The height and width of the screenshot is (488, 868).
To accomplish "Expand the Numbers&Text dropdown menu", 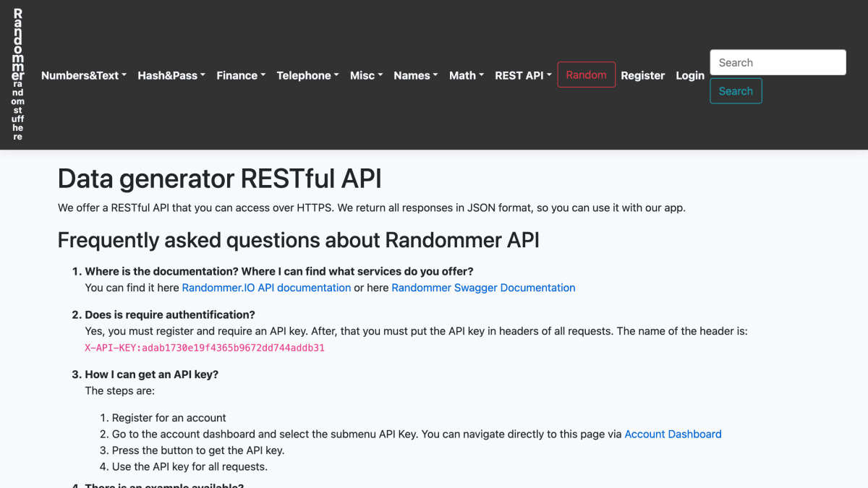I will 84,75.
